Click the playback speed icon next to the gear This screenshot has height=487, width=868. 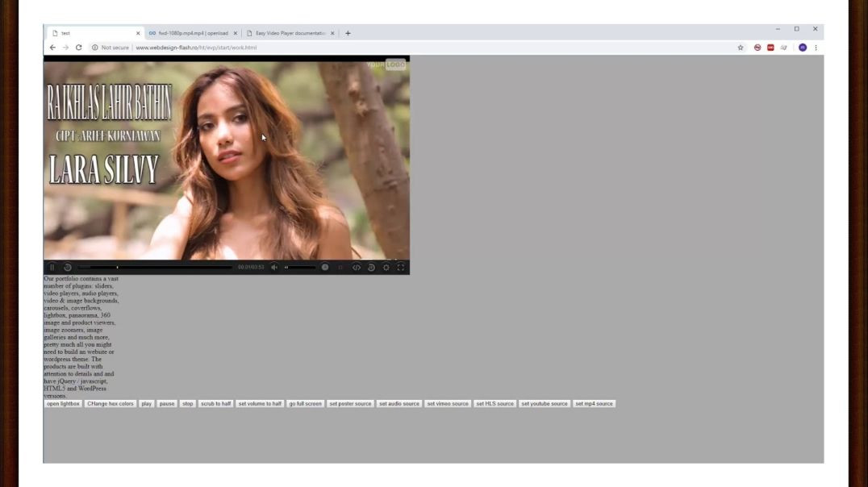(x=371, y=268)
